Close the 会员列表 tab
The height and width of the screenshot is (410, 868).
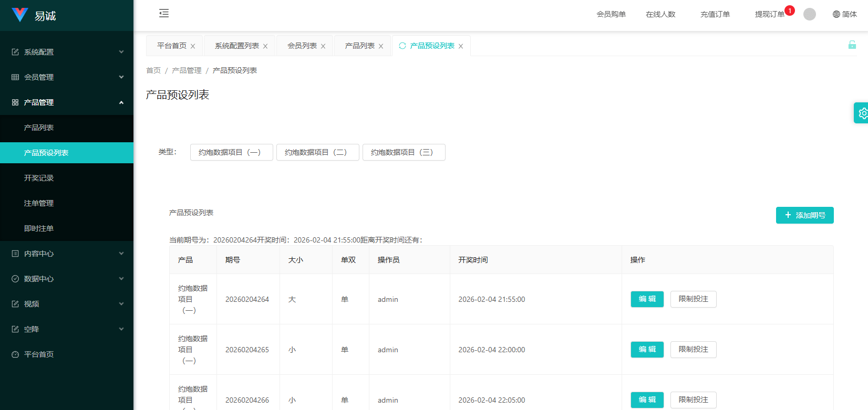(323, 46)
